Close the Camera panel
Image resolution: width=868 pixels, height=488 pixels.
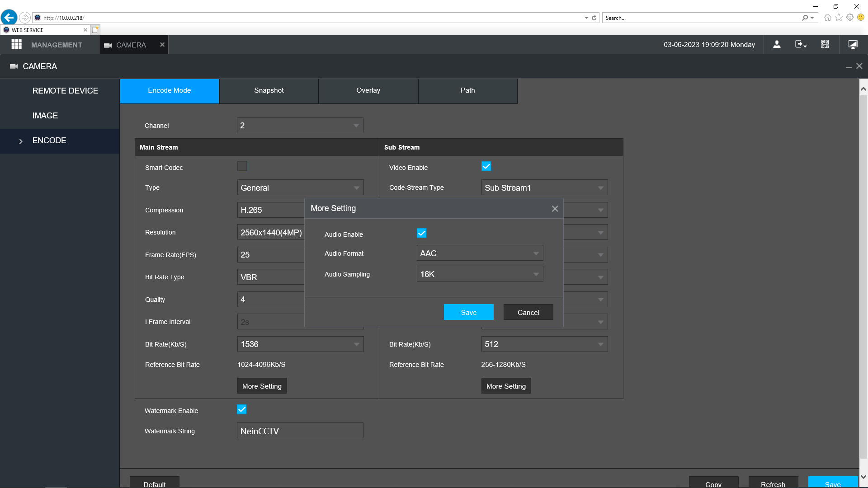click(859, 66)
